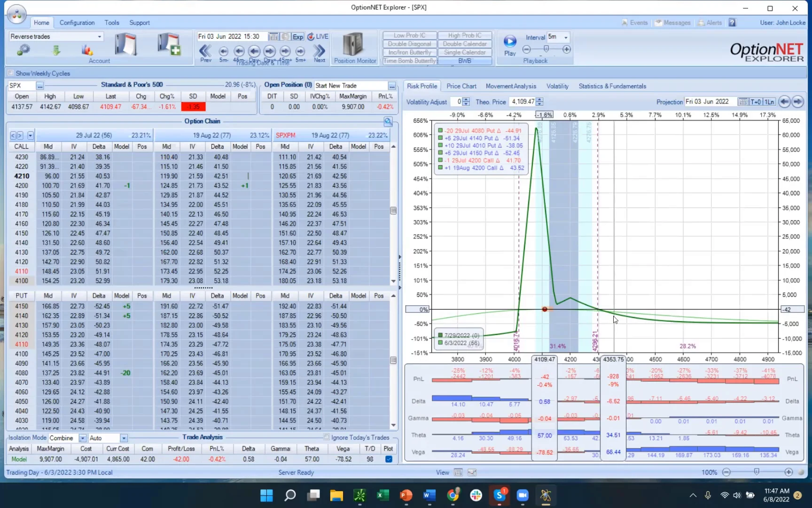Expand the option chain expiration dropdown arrow
The height and width of the screenshot is (508, 812).
pyautogui.click(x=30, y=135)
